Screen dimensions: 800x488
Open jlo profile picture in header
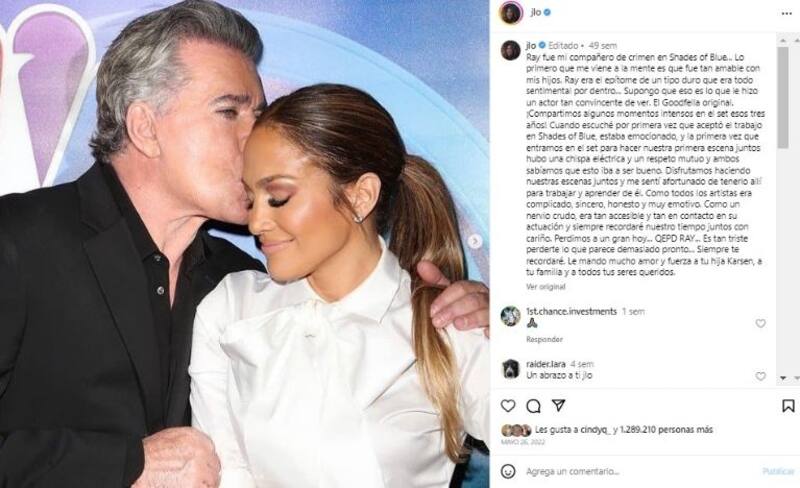click(x=511, y=13)
